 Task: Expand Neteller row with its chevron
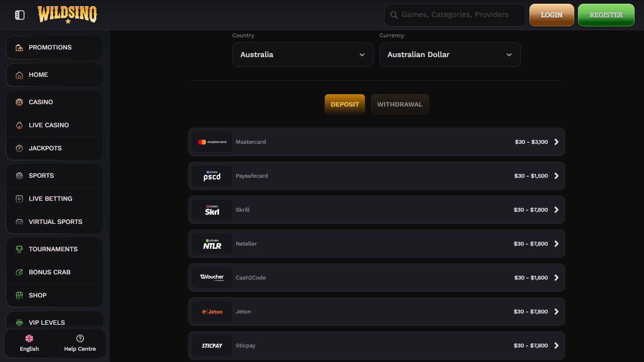point(556,244)
